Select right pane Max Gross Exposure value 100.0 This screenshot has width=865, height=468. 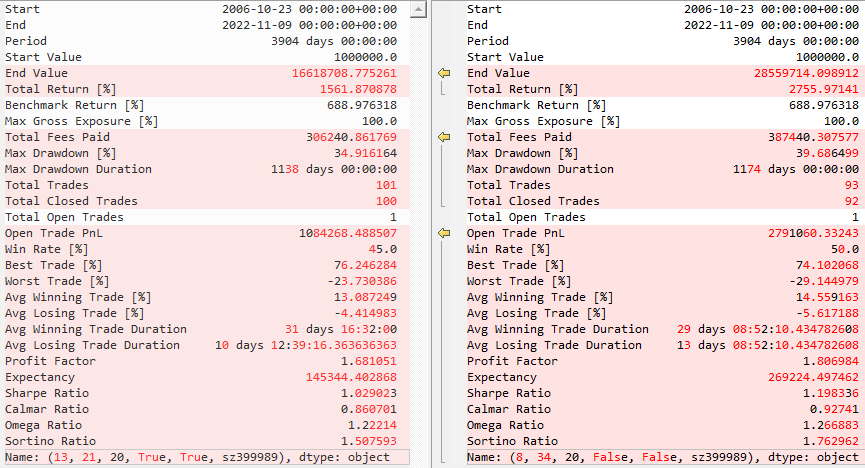841,121
